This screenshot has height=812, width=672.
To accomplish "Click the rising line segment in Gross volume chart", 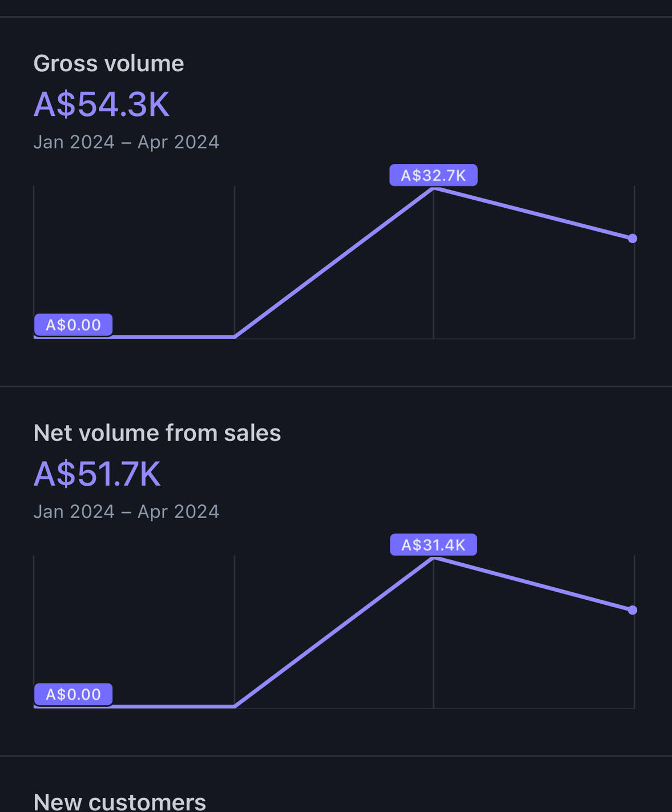I will pyautogui.click(x=335, y=262).
